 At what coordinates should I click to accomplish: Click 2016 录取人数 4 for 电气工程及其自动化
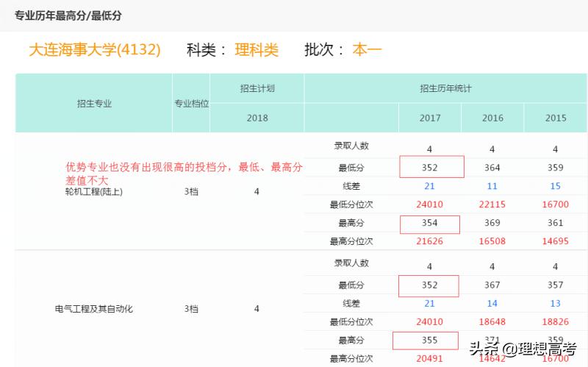(492, 267)
